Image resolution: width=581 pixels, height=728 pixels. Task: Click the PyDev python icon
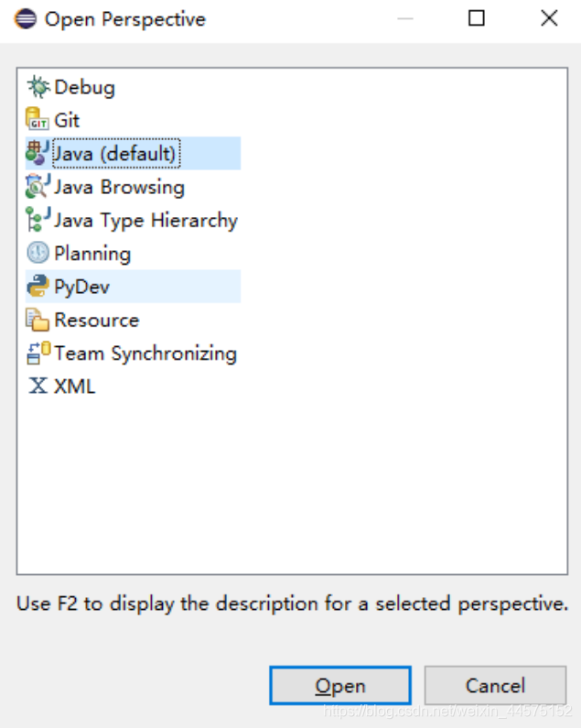(38, 286)
